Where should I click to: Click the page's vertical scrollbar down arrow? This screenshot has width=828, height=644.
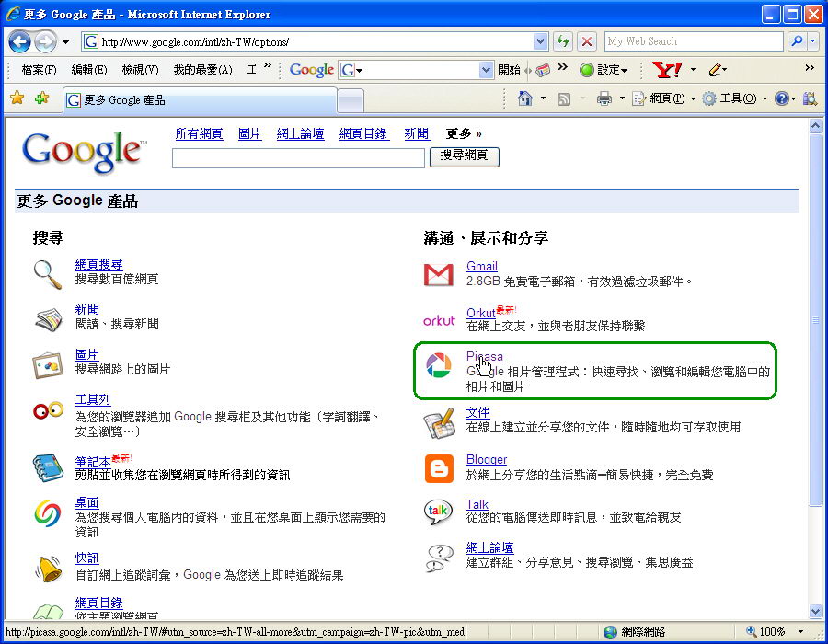(815, 612)
